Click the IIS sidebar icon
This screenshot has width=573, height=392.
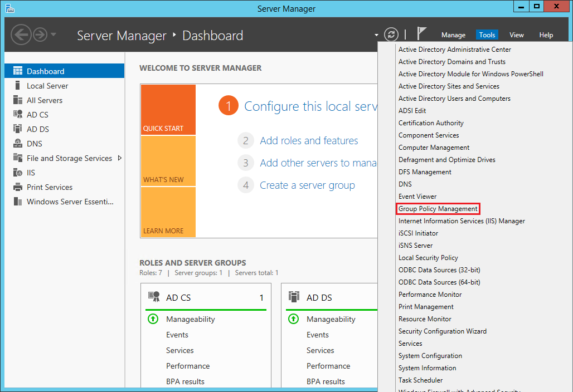point(17,172)
